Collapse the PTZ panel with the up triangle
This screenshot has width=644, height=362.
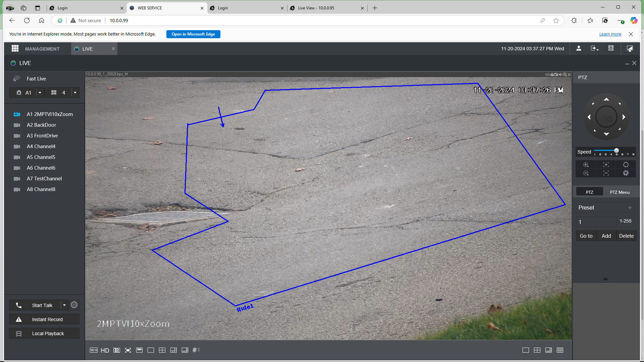click(x=606, y=279)
